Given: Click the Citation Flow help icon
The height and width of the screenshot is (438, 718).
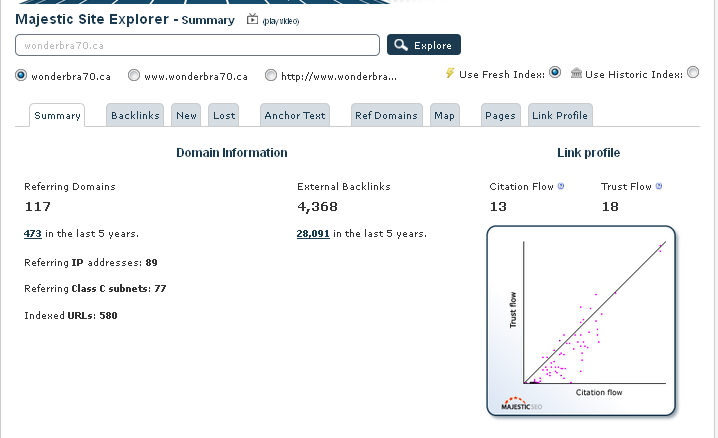Looking at the screenshot, I should click(561, 186).
